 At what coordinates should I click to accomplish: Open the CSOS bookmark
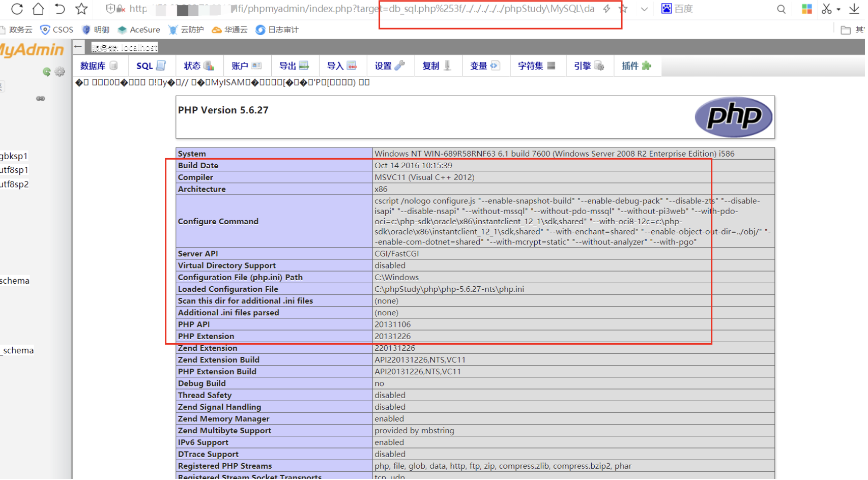[x=57, y=30]
